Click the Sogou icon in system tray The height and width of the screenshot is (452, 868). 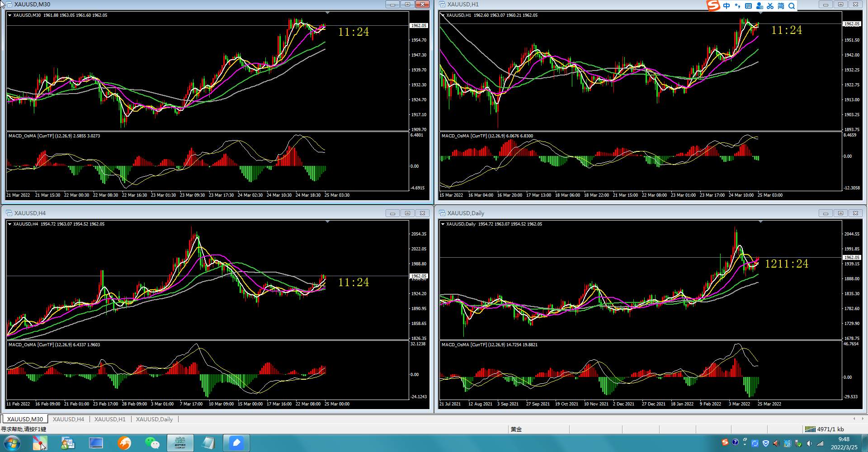pos(725,442)
